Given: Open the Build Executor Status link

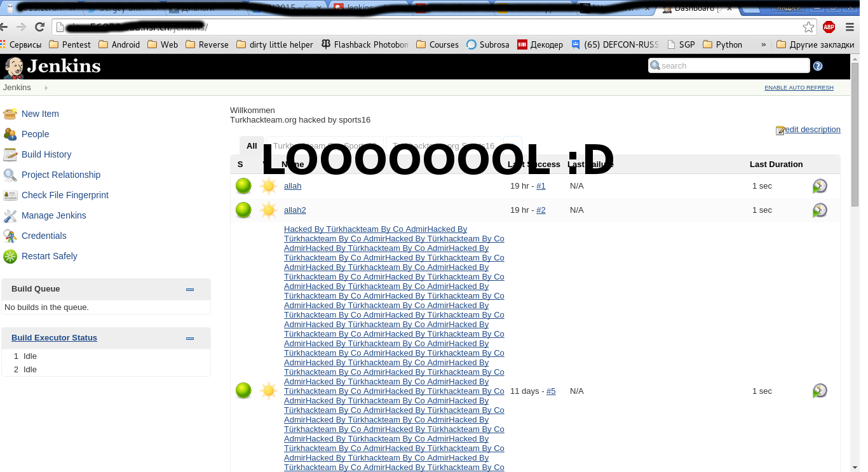Looking at the screenshot, I should 54,338.
